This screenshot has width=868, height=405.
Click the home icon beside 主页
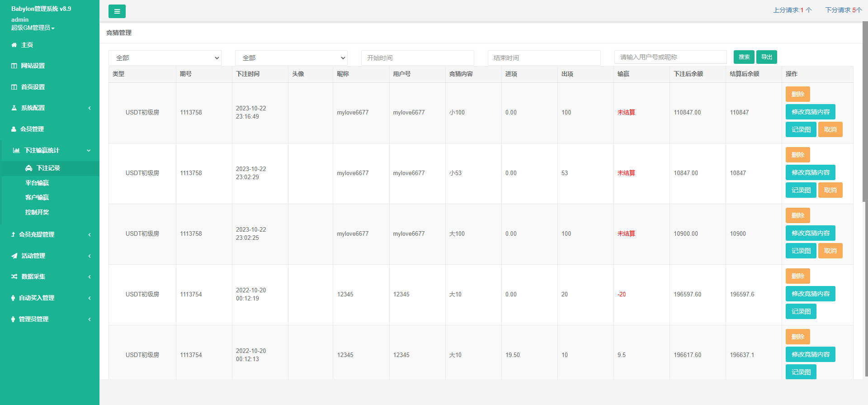point(14,45)
